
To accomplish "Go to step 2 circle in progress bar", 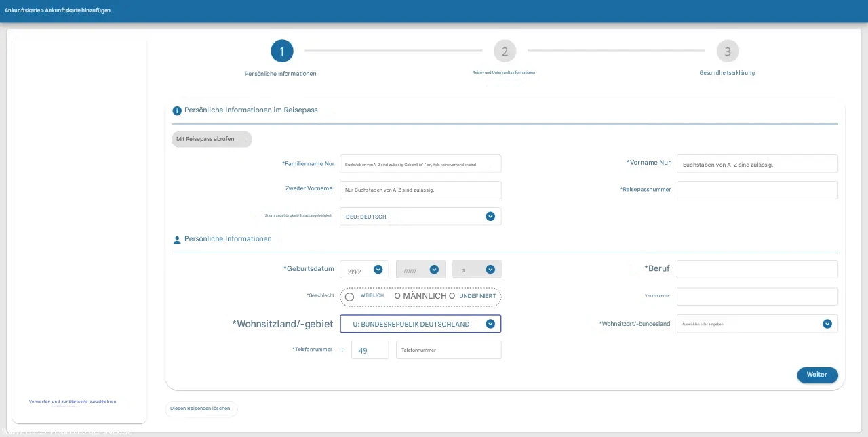I will [x=505, y=51].
